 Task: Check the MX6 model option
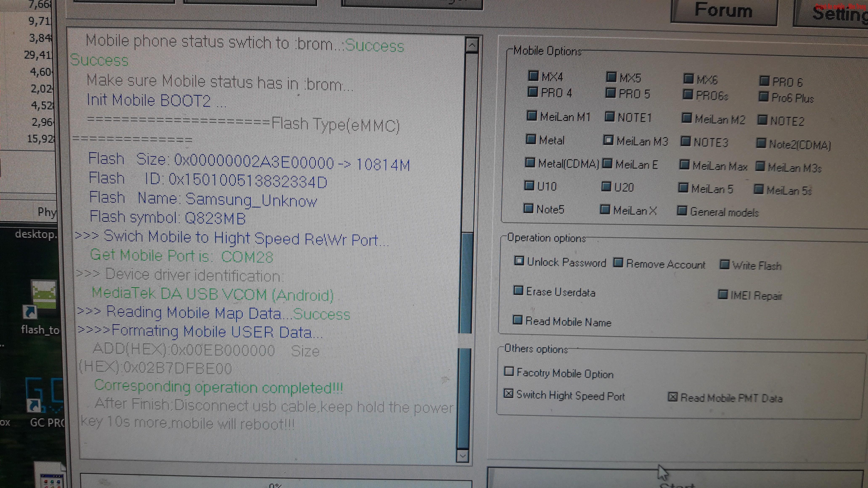pos(688,79)
